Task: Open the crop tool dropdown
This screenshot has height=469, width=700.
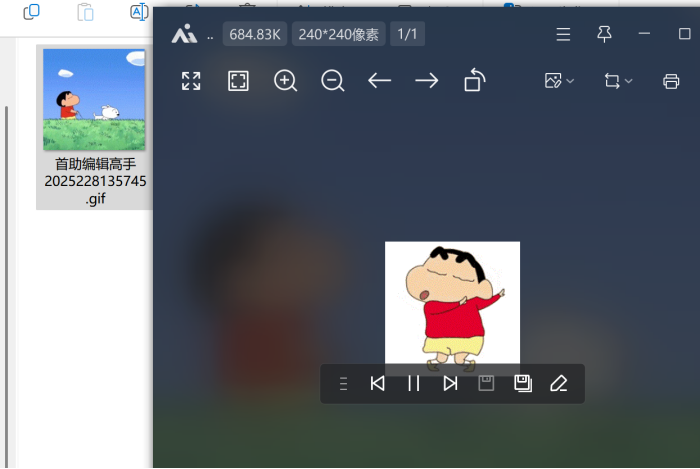Action: tap(618, 81)
